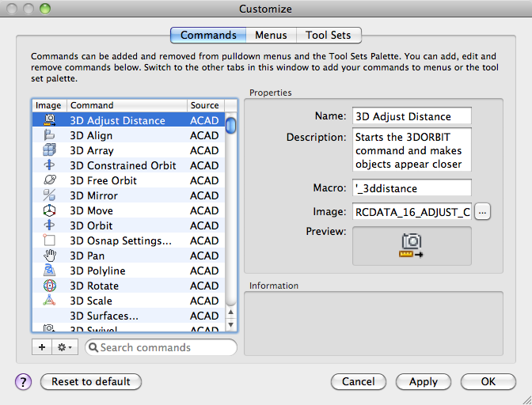Open the gear actions dropdown menu
The height and width of the screenshot is (405, 532).
click(x=64, y=347)
